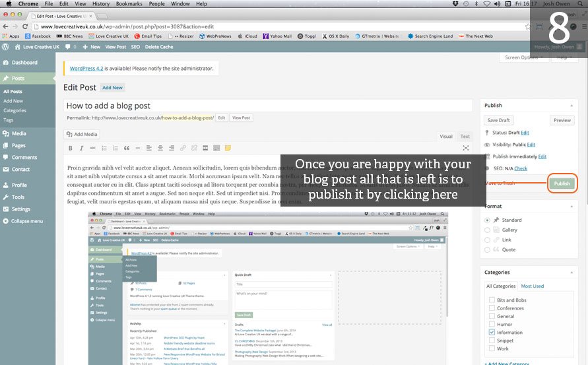This screenshot has width=588, height=365.
Task: Enable distraction-free writing mode icon
Action: (466, 148)
